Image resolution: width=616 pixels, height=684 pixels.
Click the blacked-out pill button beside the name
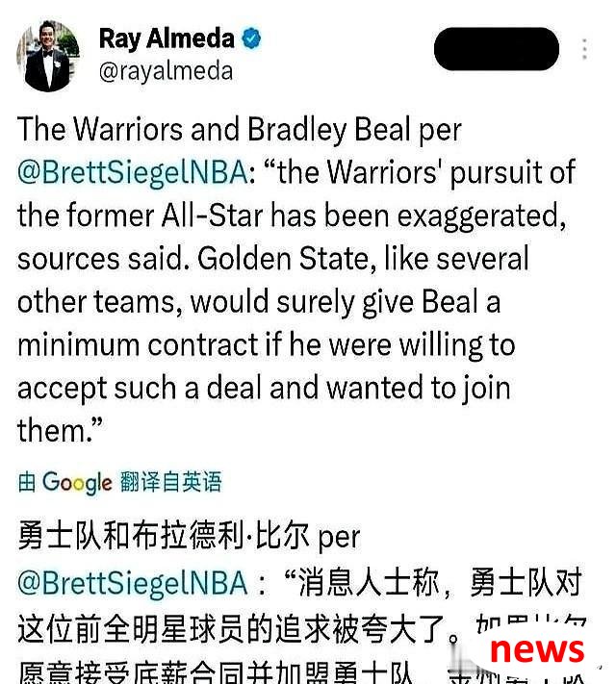pyautogui.click(x=497, y=49)
